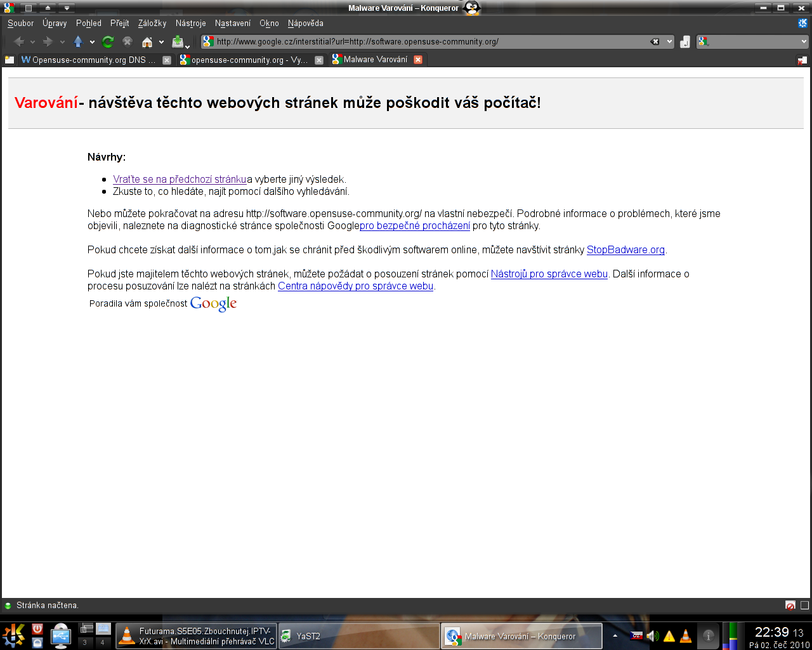Show hidden tray icons with the up arrow
Screen dimensions: 812x650
pyautogui.click(x=615, y=635)
